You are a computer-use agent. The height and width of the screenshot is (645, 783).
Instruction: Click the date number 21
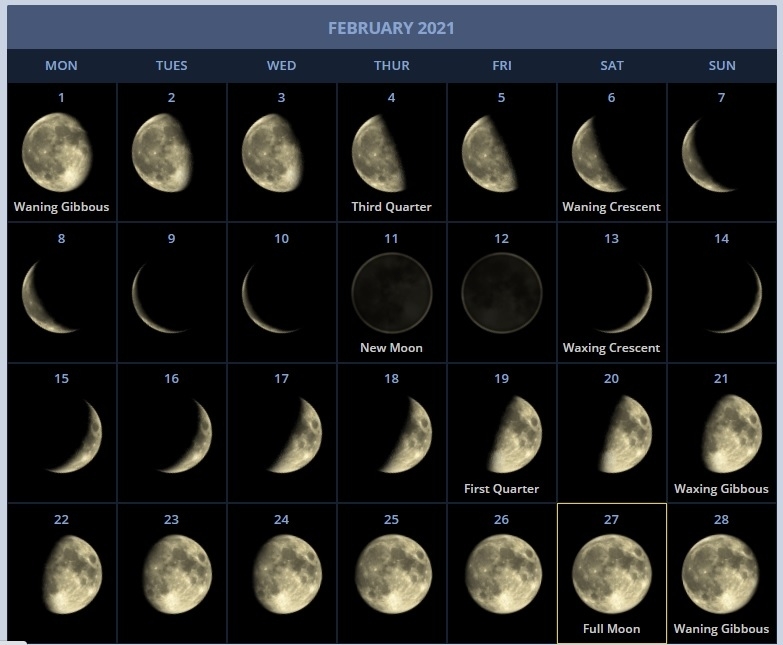pos(721,379)
